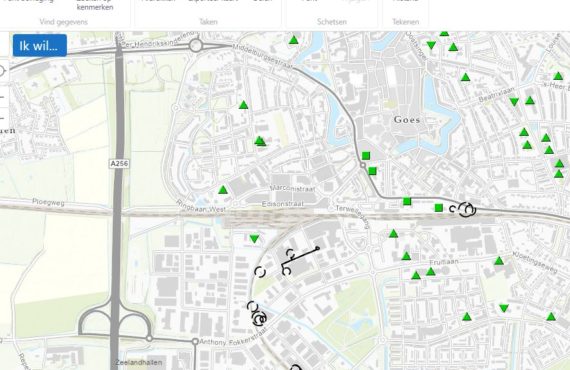This screenshot has height=370, width=570.
Task: Click green triangle left of Kloetingseweg label
Action: tap(499, 261)
